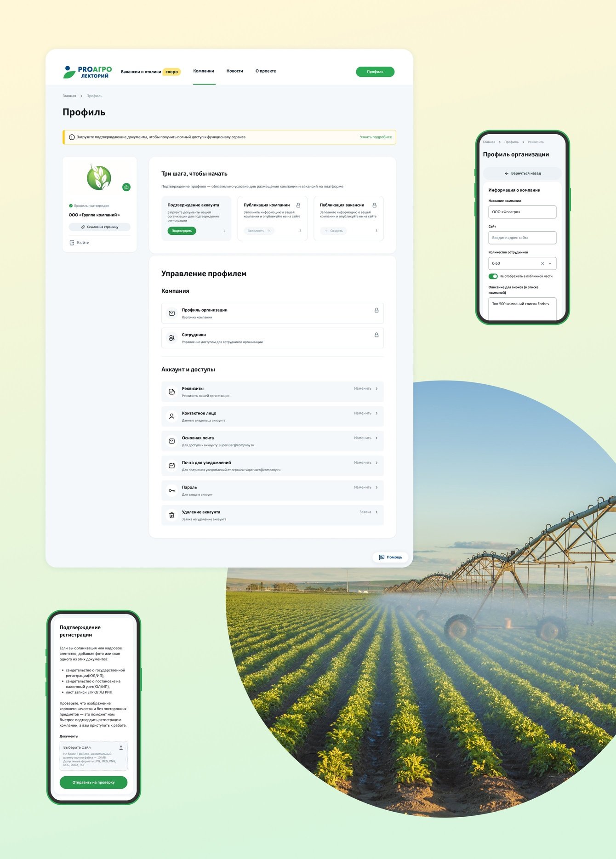Click the key icon beside 'Пароль'

tap(171, 490)
